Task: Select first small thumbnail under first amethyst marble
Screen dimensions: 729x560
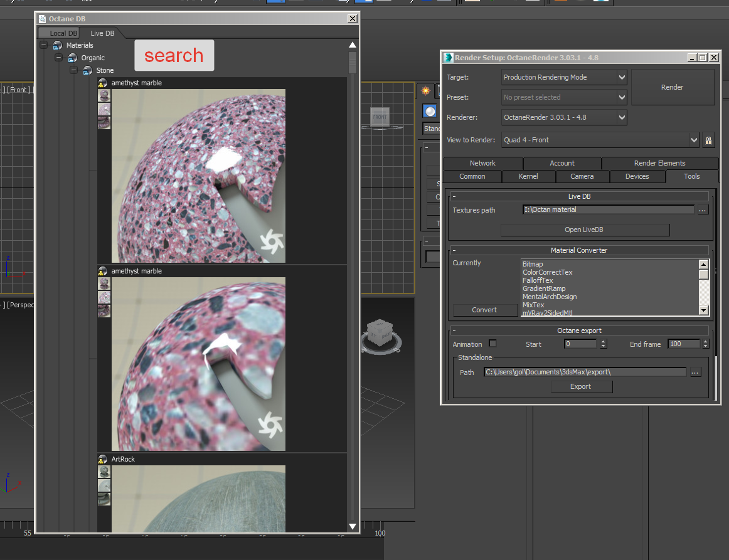Action: tap(104, 96)
